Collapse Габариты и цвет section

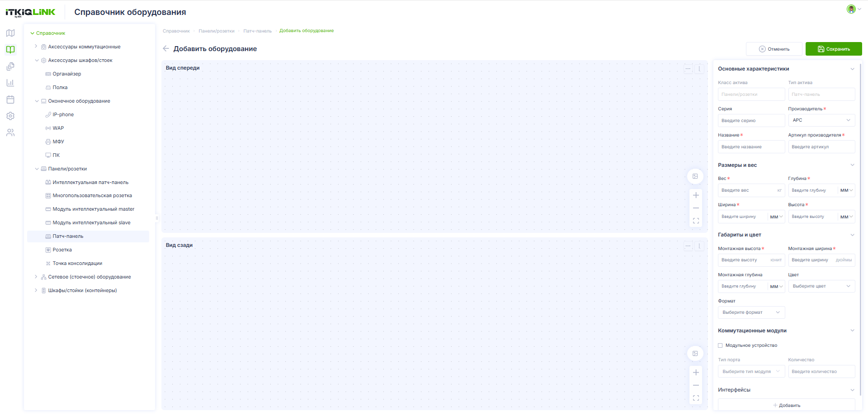(852, 235)
